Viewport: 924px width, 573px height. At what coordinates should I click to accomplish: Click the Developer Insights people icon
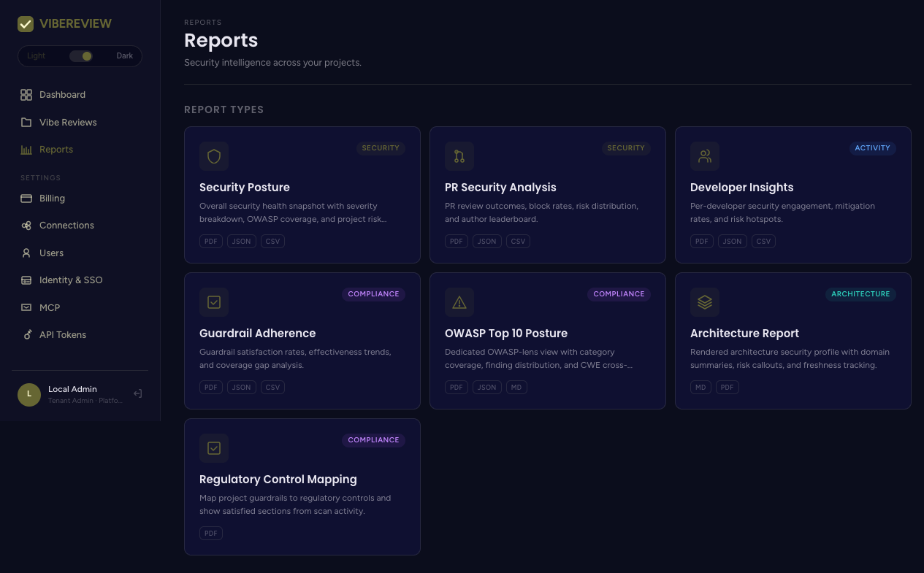coord(705,156)
